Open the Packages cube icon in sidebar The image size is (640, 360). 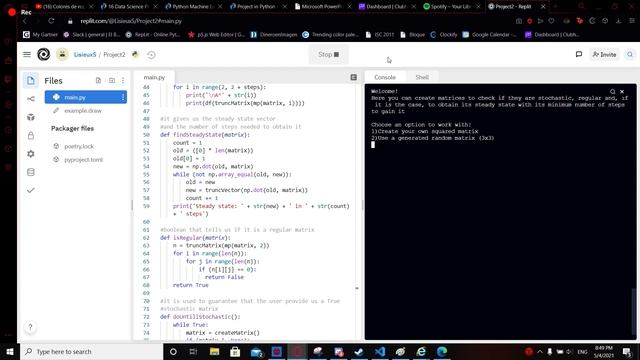point(31,117)
